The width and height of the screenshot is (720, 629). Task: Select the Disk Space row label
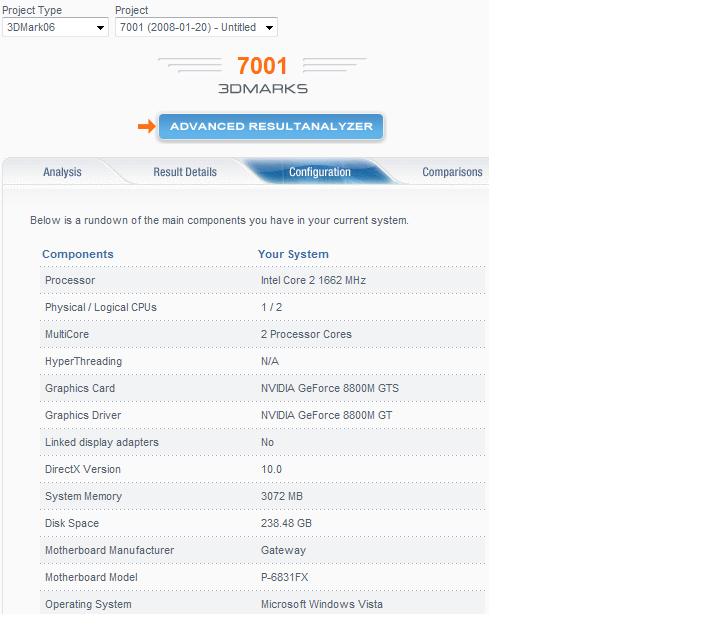[x=72, y=523]
